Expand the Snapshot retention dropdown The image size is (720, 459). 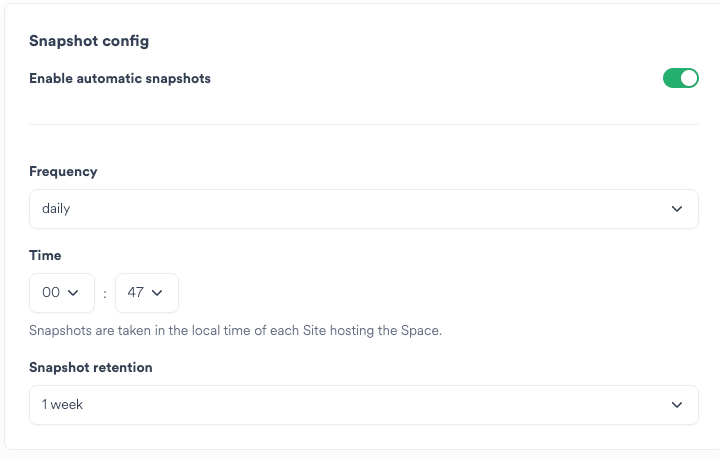(x=363, y=405)
